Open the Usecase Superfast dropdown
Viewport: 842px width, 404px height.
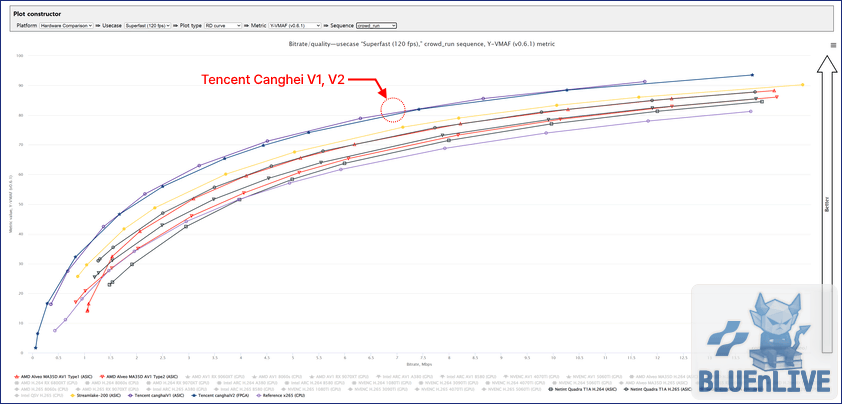(148, 25)
